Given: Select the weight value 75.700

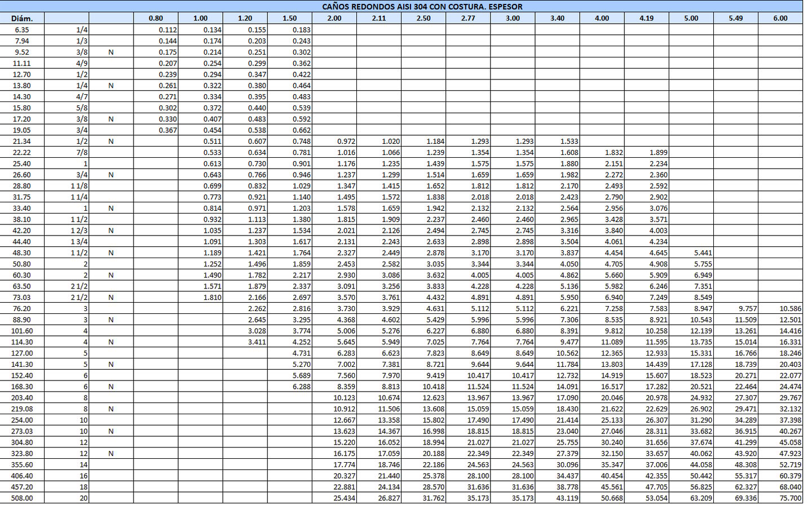Looking at the screenshot, I should point(791,498).
